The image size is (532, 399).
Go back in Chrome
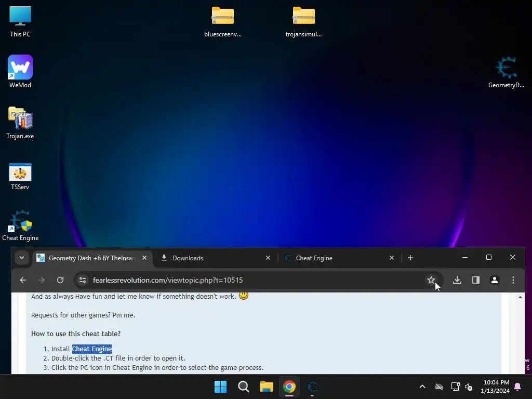(x=23, y=280)
